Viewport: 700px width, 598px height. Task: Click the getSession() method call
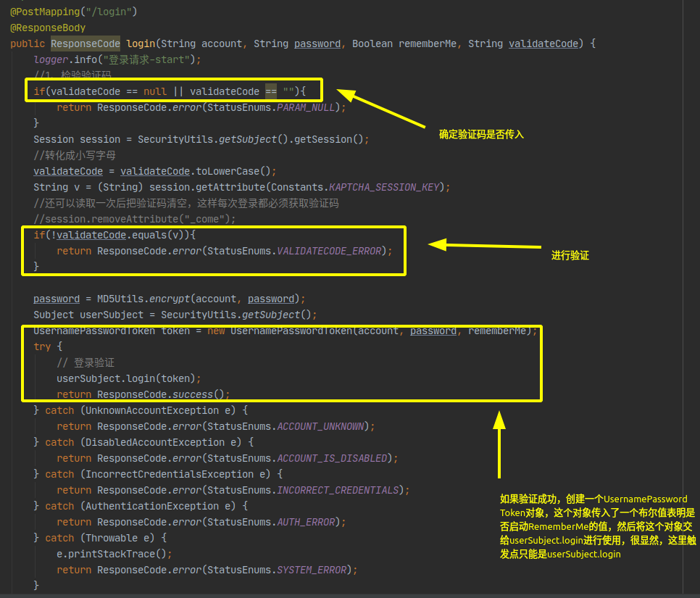coord(332,139)
